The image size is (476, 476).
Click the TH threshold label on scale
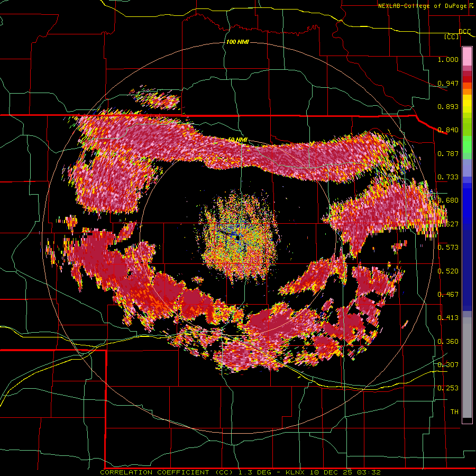(454, 412)
